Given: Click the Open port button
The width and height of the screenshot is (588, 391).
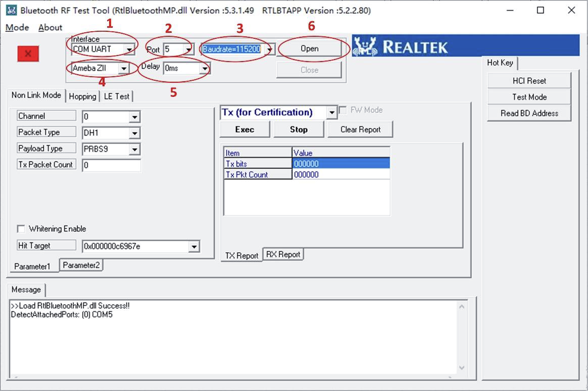Looking at the screenshot, I should click(x=309, y=49).
